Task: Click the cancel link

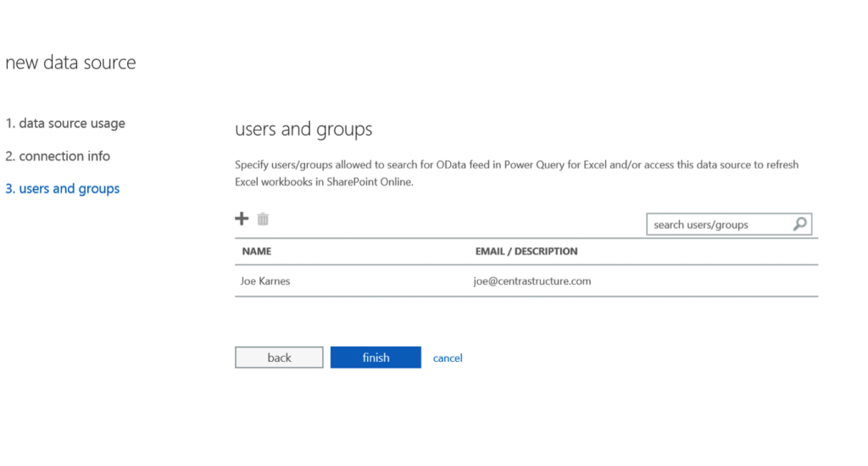Action: (448, 358)
